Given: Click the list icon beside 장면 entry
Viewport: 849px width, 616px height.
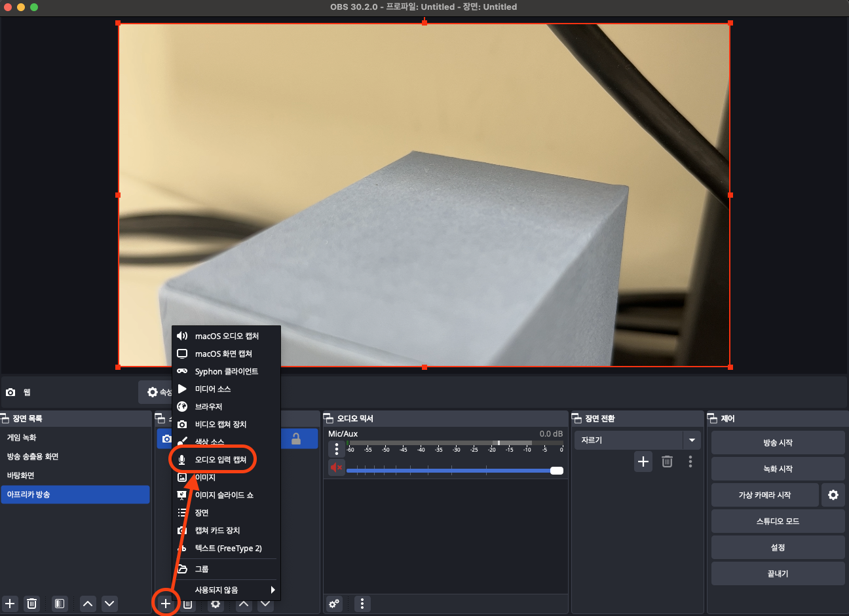Looking at the screenshot, I should (x=182, y=513).
